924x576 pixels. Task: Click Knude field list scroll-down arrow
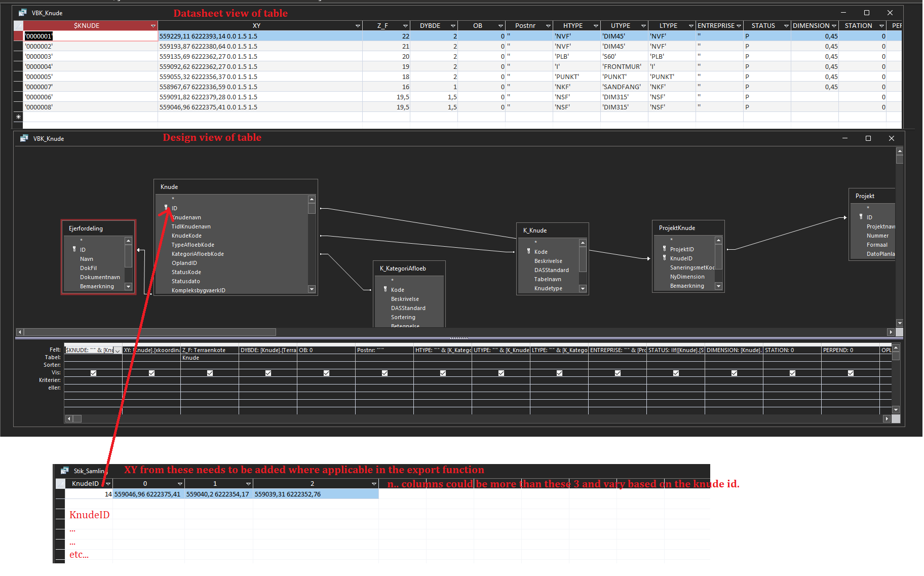[x=312, y=289]
